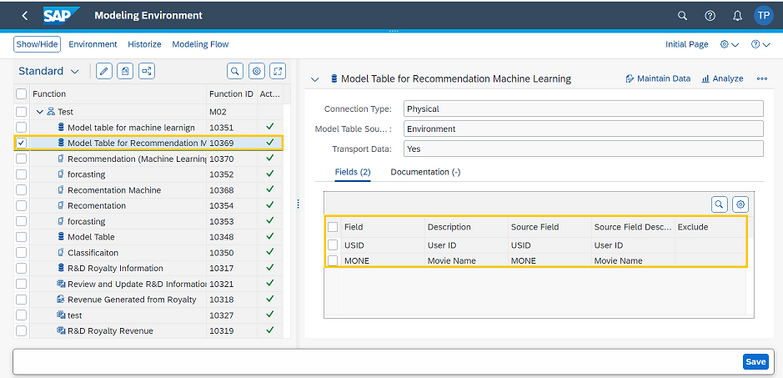Click the pencil edit icon in function toolbar
Screen dimensions: 783x378
104,71
